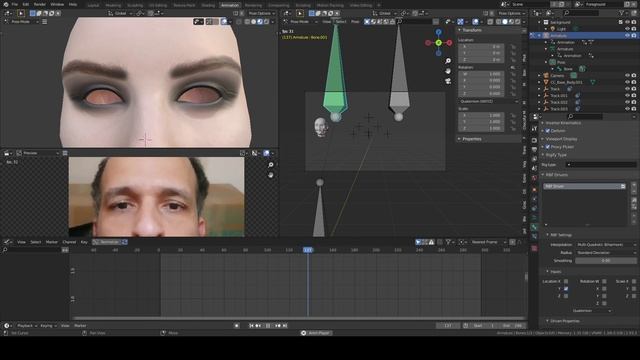
Task: Click hand pan icon in image preview editor
Action: click(271, 175)
